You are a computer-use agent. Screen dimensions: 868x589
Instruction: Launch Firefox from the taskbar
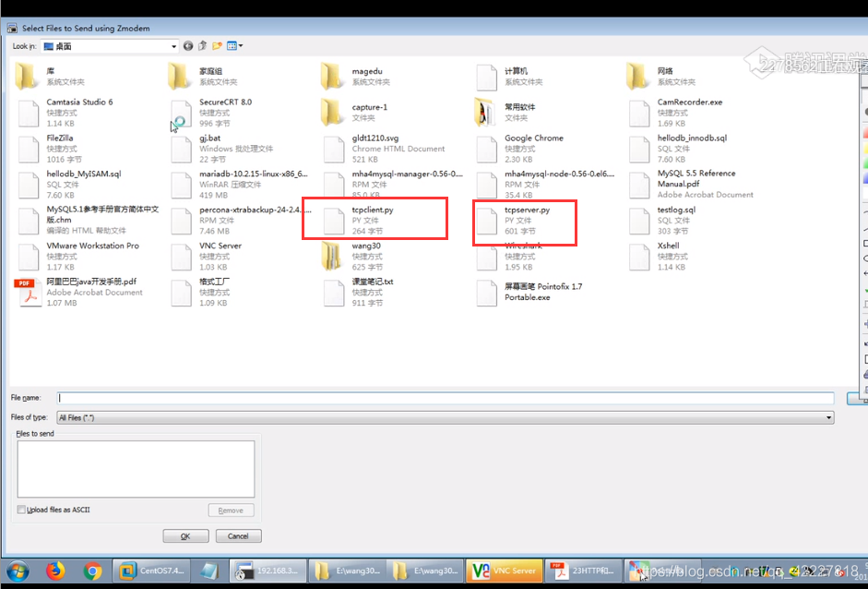coord(55,571)
